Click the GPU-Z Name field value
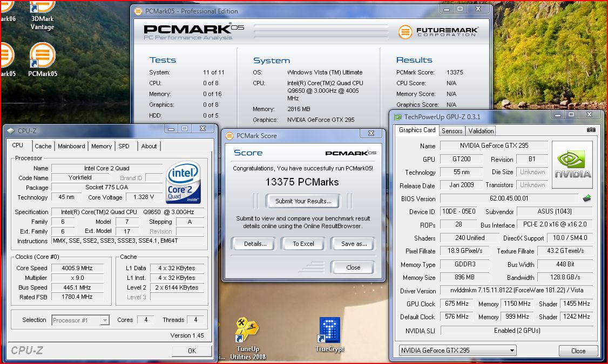This screenshot has height=364, width=608. [x=494, y=146]
